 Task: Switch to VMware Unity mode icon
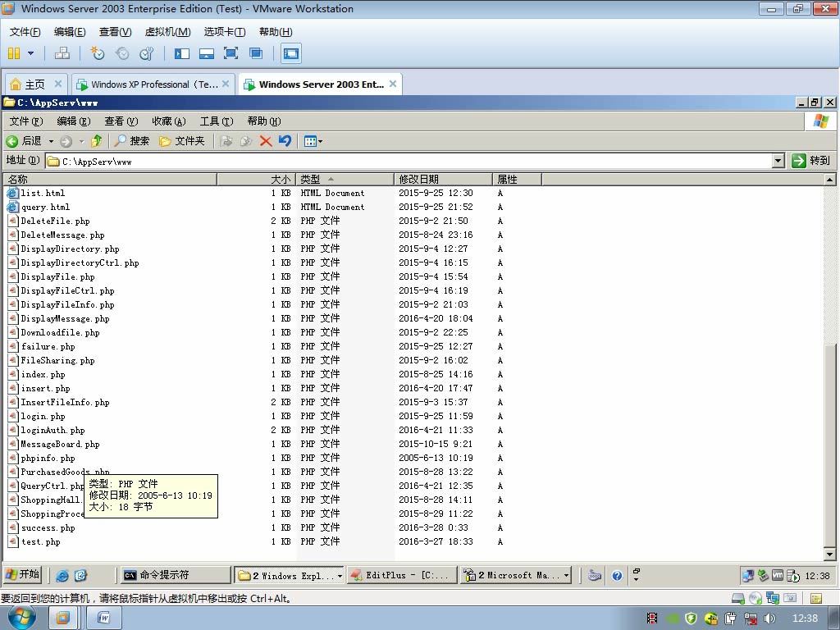[256, 53]
